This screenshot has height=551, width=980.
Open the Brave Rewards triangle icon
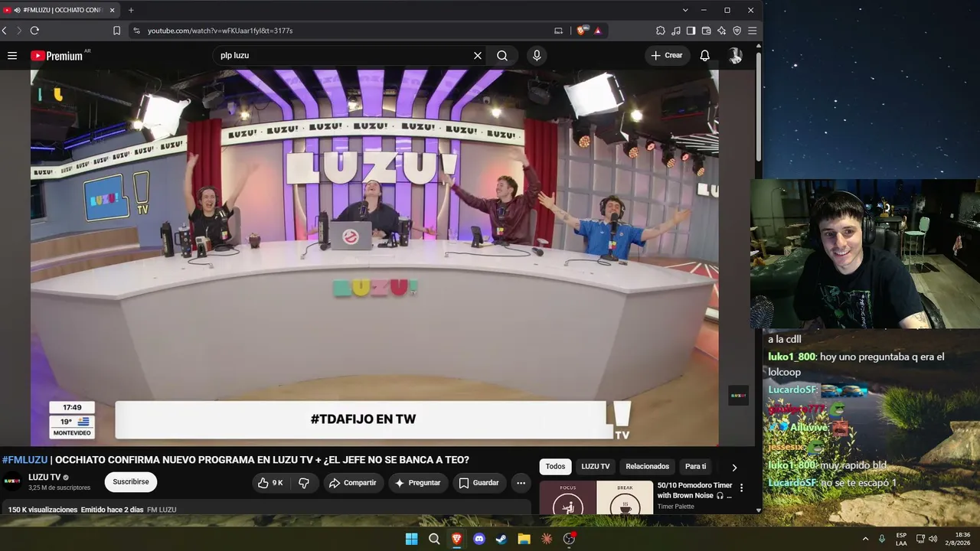point(598,31)
